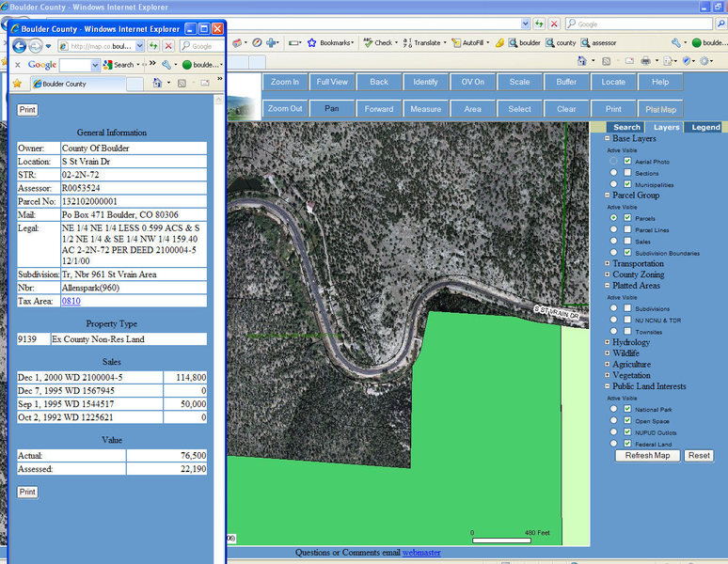
Task: Toggle National Park visible checkbox
Action: [627, 409]
